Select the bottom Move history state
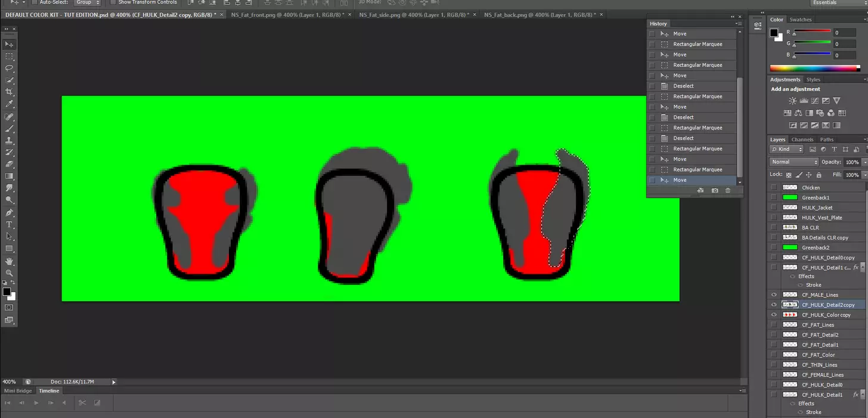The image size is (868, 418). click(692, 180)
